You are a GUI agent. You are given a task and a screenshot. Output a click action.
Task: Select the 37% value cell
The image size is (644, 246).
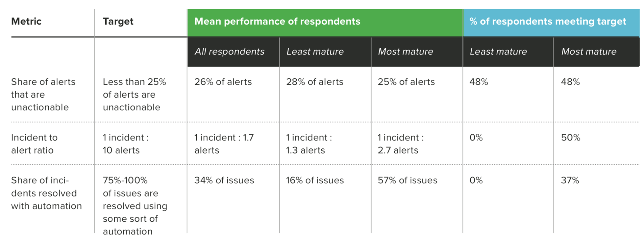click(570, 180)
